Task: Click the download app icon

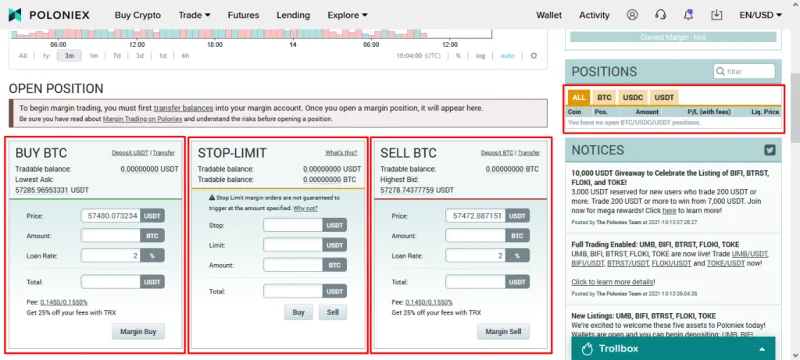Action: [x=716, y=15]
